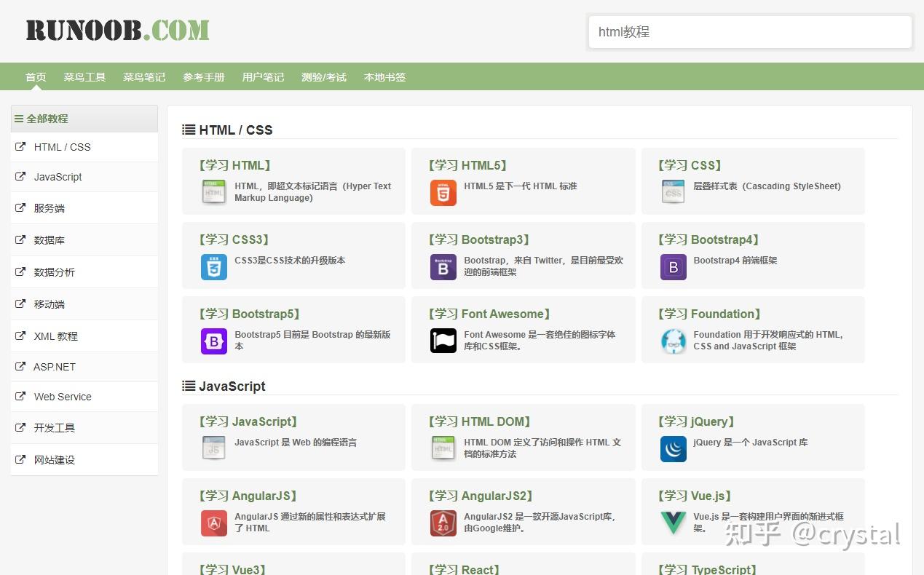Click the HTML / CSS section heading
The height and width of the screenshot is (575, 924).
(235, 130)
